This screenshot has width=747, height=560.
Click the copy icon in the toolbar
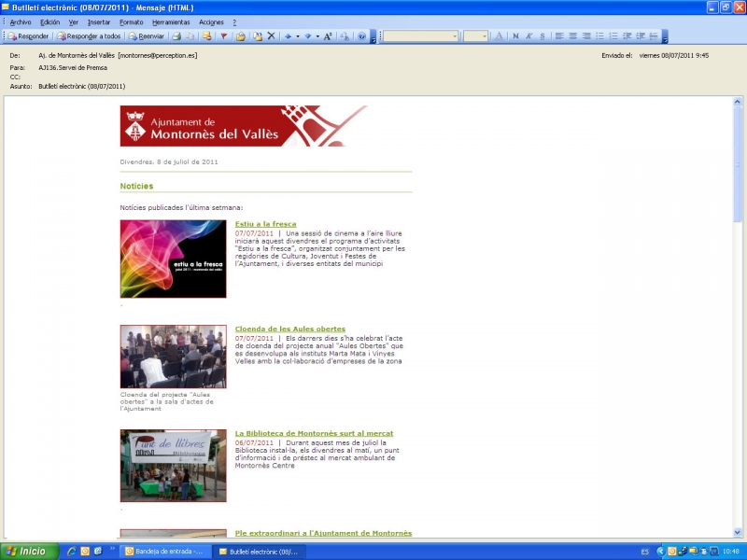[190, 36]
